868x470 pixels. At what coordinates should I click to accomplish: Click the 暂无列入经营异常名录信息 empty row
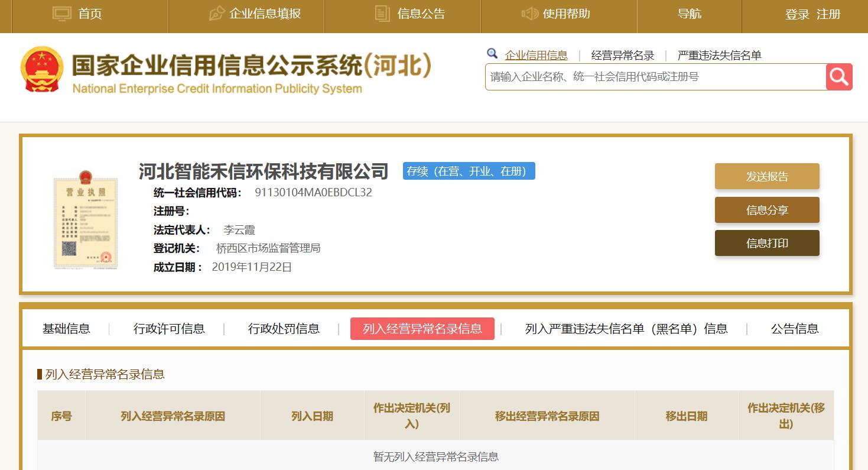(x=435, y=456)
